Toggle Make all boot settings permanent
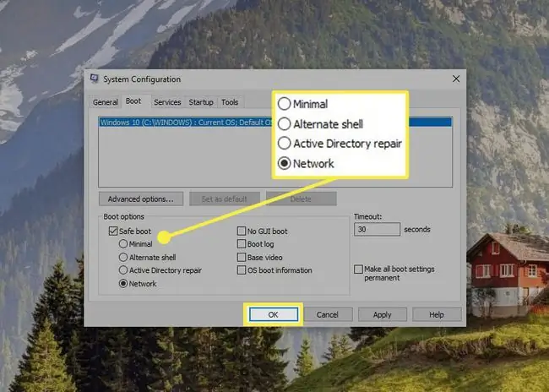 [x=358, y=269]
